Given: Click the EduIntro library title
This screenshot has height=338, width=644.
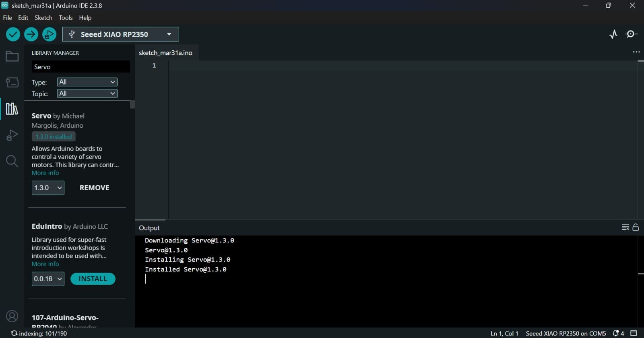Looking at the screenshot, I should point(47,226).
